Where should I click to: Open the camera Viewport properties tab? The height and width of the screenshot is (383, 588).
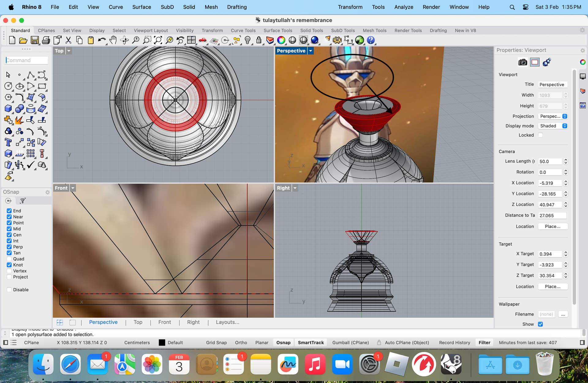[x=522, y=62]
